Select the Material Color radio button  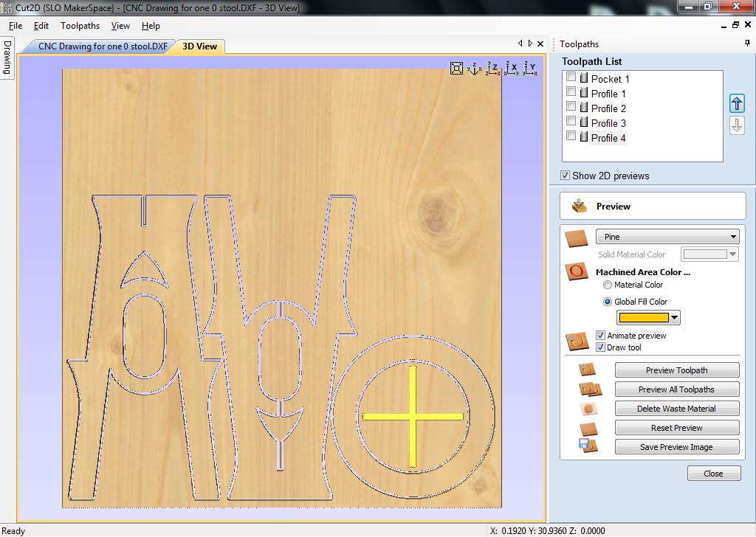coord(607,285)
